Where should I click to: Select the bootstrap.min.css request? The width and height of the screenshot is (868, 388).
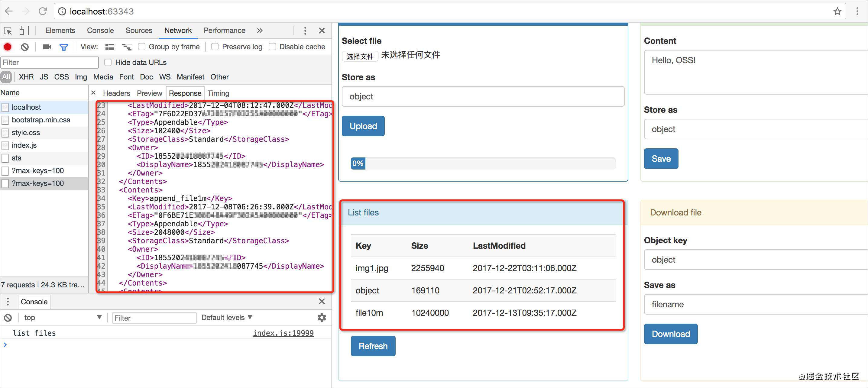coord(44,120)
